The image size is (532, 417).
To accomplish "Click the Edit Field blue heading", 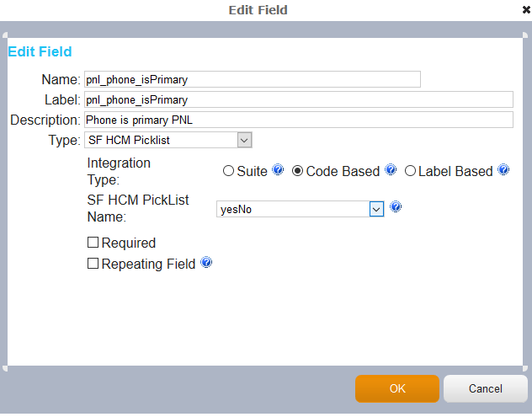I will [x=40, y=51].
